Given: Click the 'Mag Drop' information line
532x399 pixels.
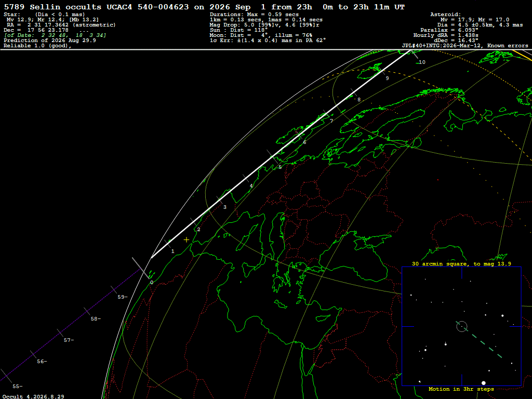Looking at the screenshot, I should (x=264, y=25).
